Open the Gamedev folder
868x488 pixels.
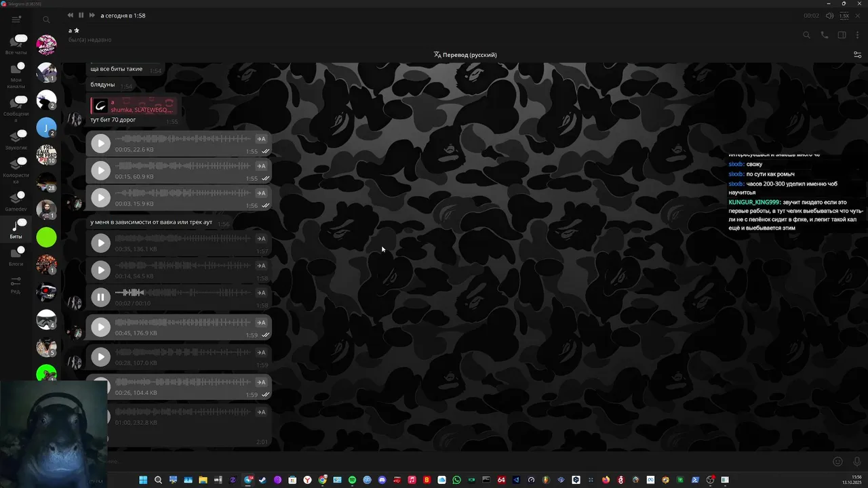tap(16, 201)
